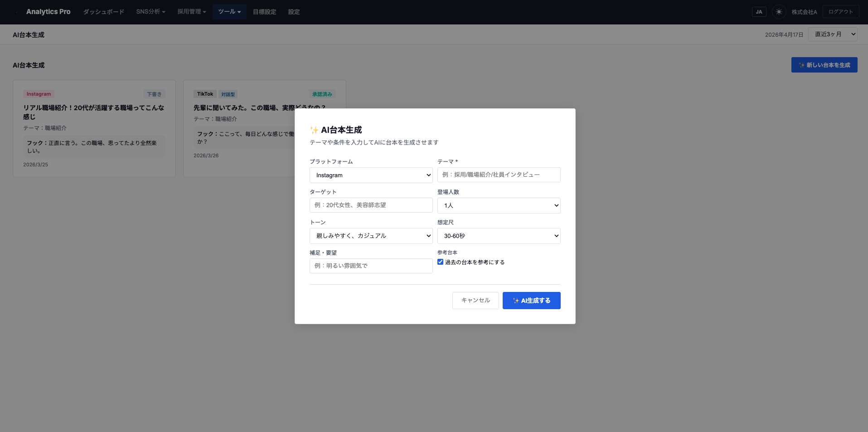The image size is (868, 432).
Task: Open the SNS分析 menu
Action: (150, 12)
